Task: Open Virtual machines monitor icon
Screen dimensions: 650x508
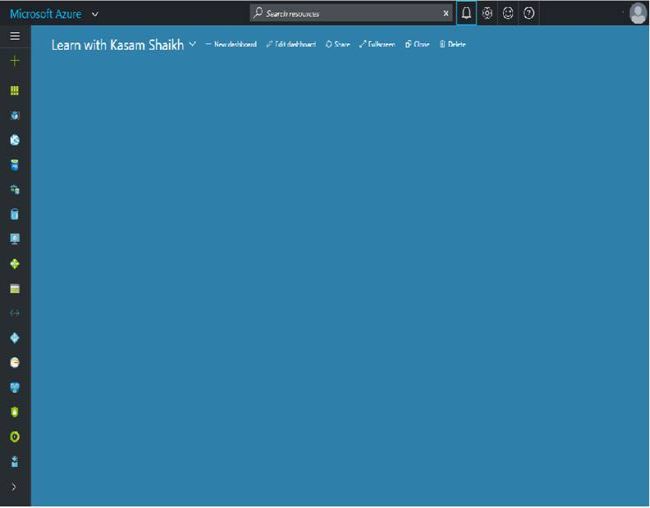Action: tap(15, 239)
